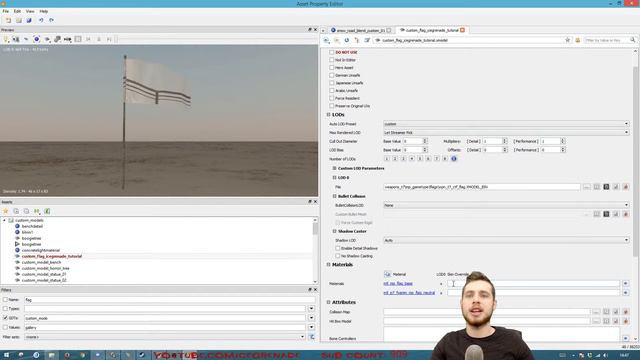Open the Help menu
The image size is (640, 360).
[44, 11]
